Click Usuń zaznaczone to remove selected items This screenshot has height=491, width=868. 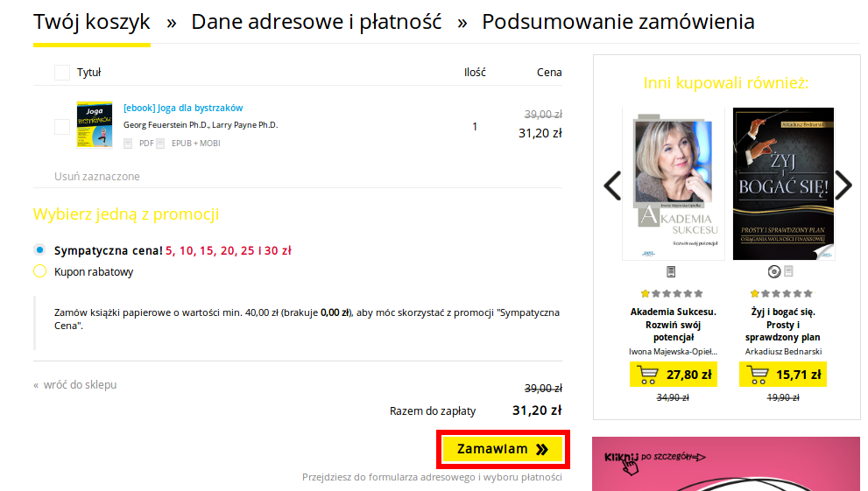97,177
